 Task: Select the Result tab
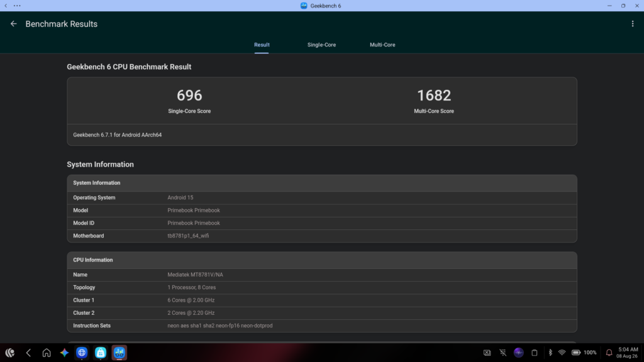[262, 45]
